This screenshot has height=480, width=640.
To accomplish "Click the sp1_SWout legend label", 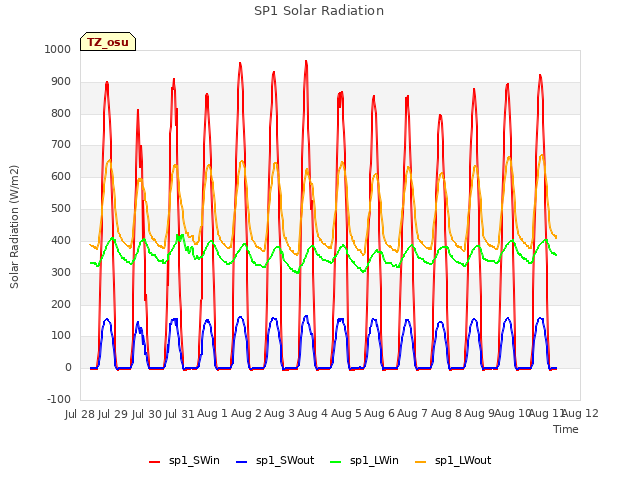I will click(x=285, y=461).
